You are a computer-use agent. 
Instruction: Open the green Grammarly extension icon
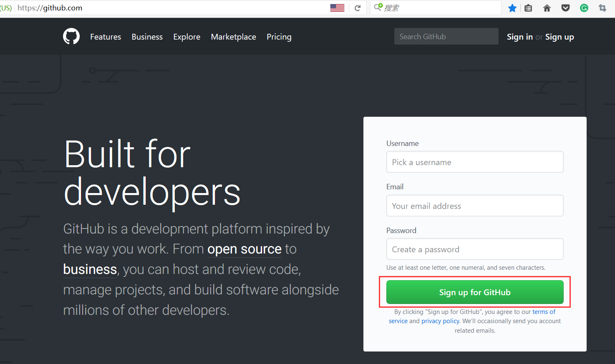[584, 8]
